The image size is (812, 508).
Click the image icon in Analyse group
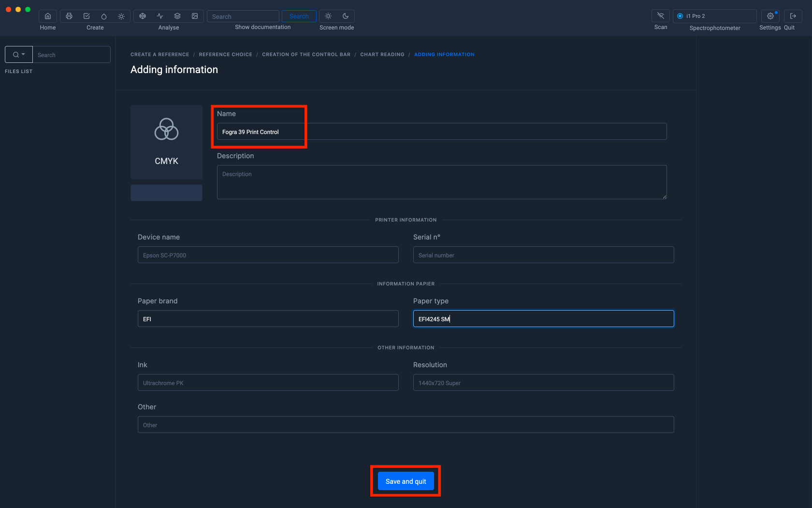pyautogui.click(x=195, y=16)
